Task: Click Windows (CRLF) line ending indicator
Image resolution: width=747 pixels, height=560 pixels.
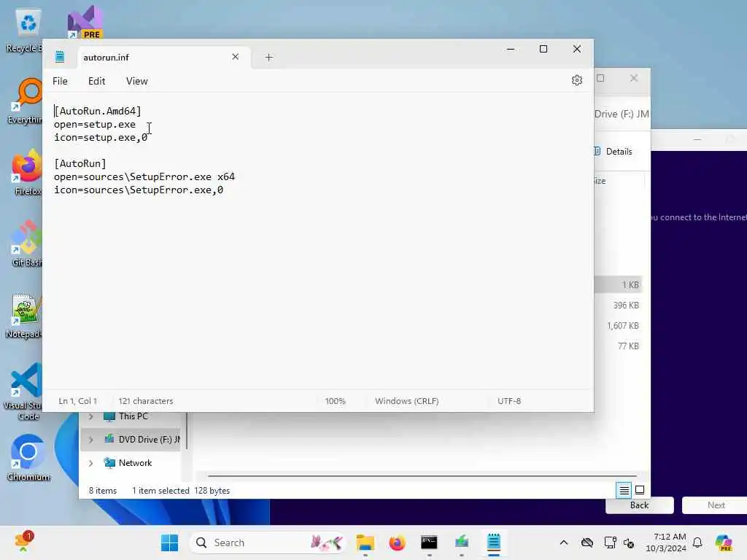Action: point(406,401)
